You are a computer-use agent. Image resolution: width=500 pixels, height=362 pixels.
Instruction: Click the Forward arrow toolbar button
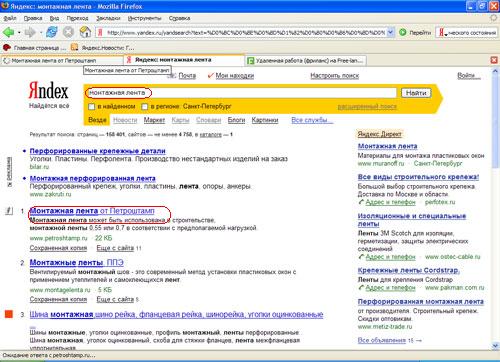pyautogui.click(x=30, y=32)
